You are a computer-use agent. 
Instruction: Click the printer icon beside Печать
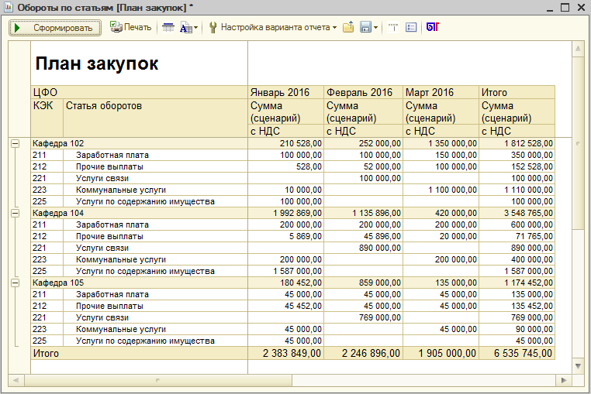coord(116,27)
